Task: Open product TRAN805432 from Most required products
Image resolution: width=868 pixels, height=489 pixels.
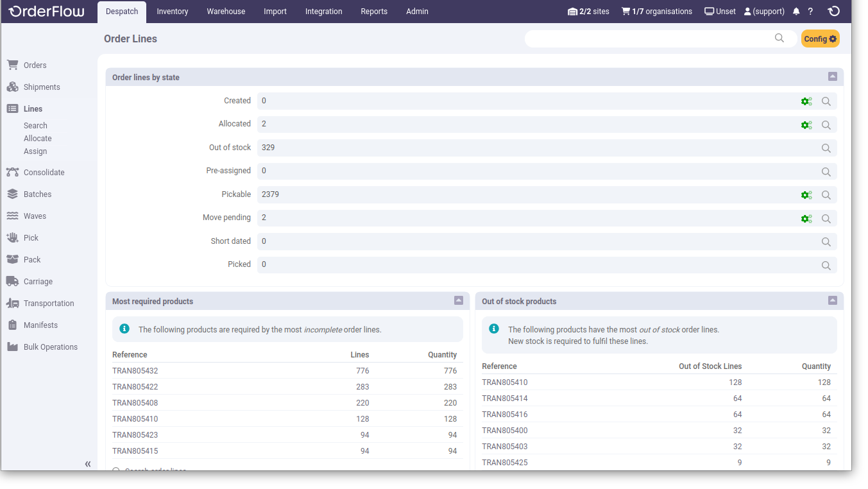Action: 135,370
